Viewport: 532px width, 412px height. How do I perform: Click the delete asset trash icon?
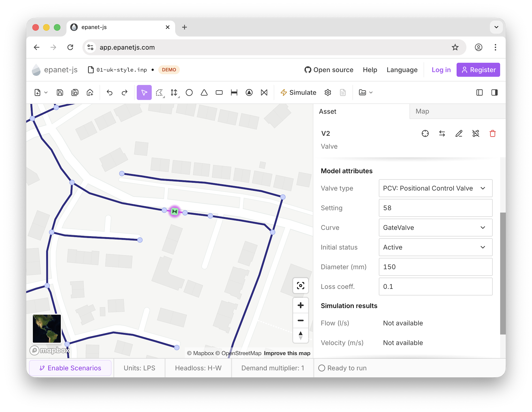(x=493, y=134)
